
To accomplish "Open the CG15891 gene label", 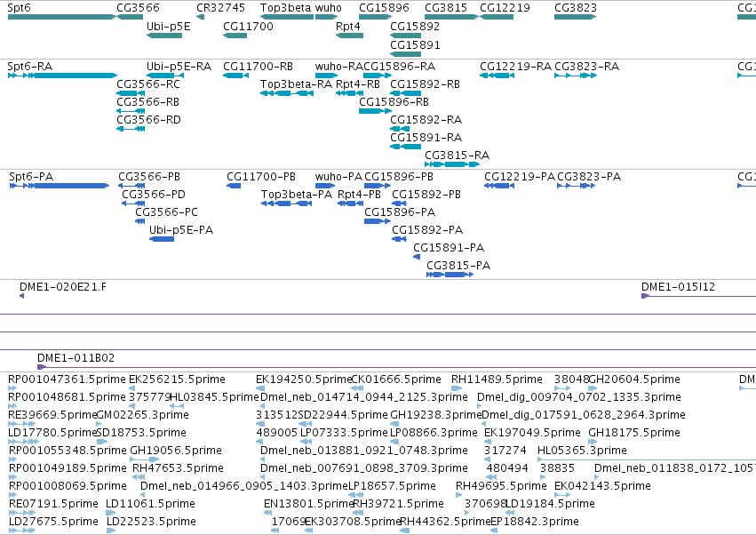I will (x=415, y=44).
